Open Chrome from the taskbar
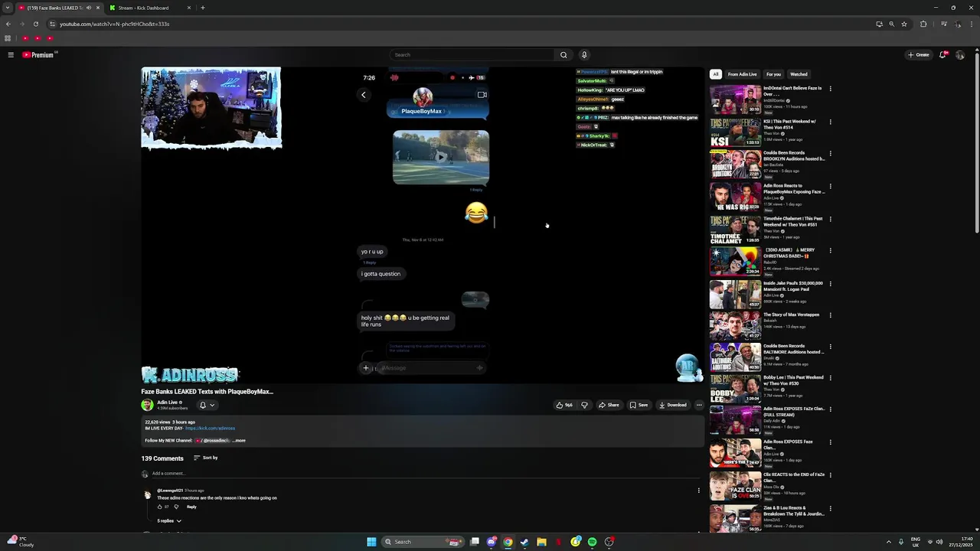This screenshot has width=980, height=551. pos(508,542)
